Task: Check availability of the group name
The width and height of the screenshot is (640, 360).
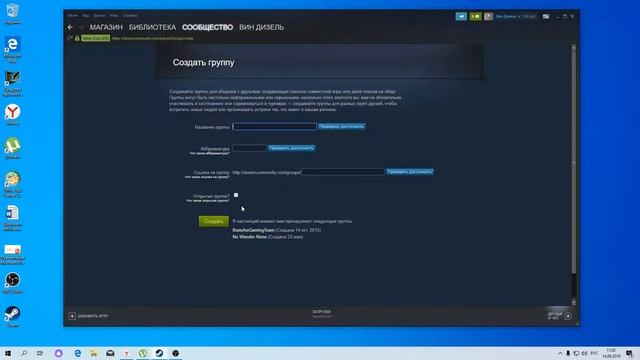Action: [342, 127]
